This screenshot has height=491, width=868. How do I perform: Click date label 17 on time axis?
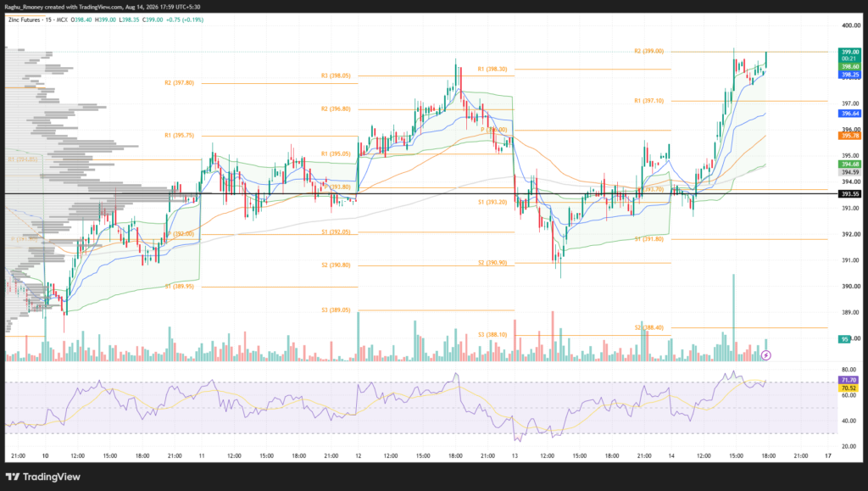click(827, 456)
